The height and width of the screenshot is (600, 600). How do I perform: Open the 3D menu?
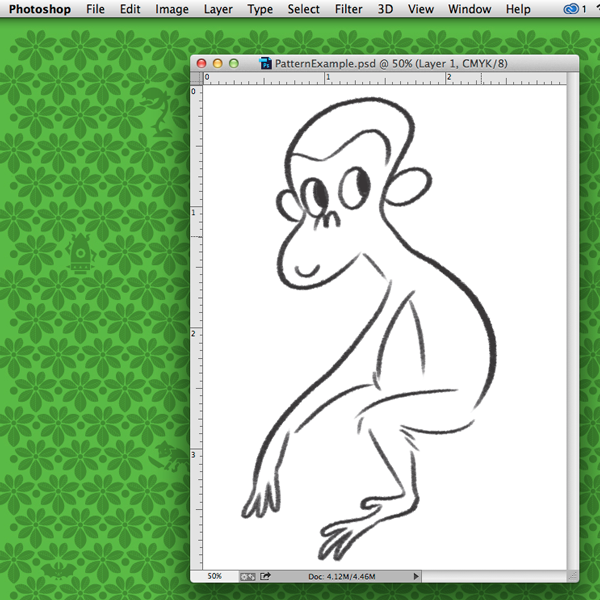tap(385, 9)
